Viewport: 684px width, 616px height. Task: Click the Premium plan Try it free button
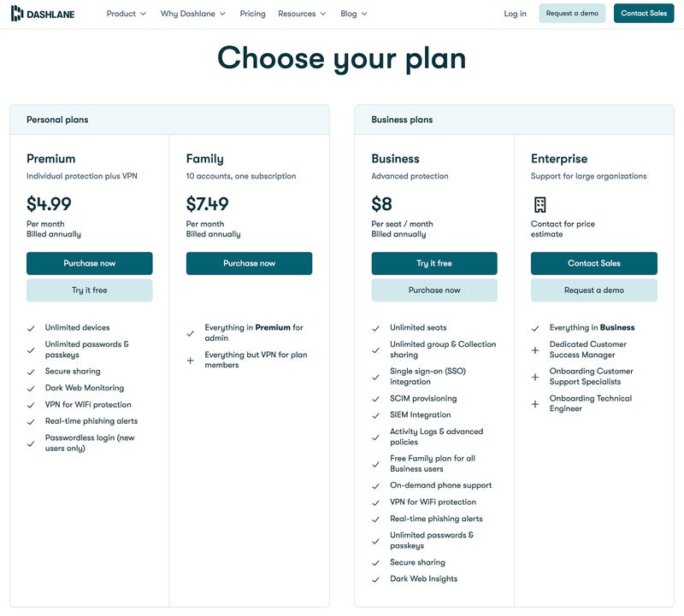[x=90, y=290]
